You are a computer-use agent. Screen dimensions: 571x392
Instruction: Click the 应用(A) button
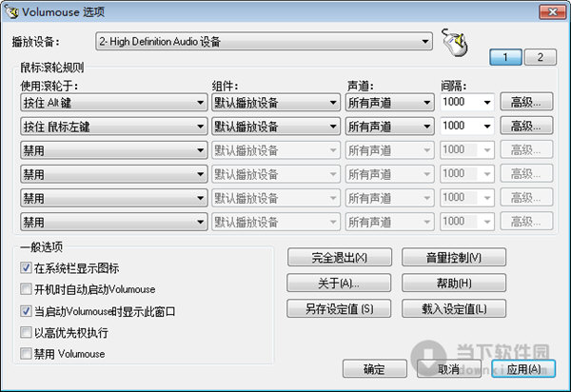(x=523, y=369)
